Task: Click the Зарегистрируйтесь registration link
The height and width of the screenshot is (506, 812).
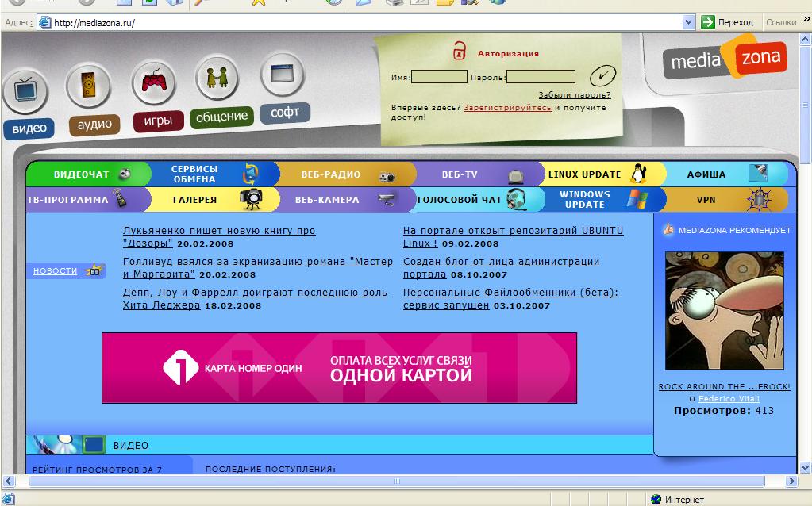Action: [x=507, y=108]
